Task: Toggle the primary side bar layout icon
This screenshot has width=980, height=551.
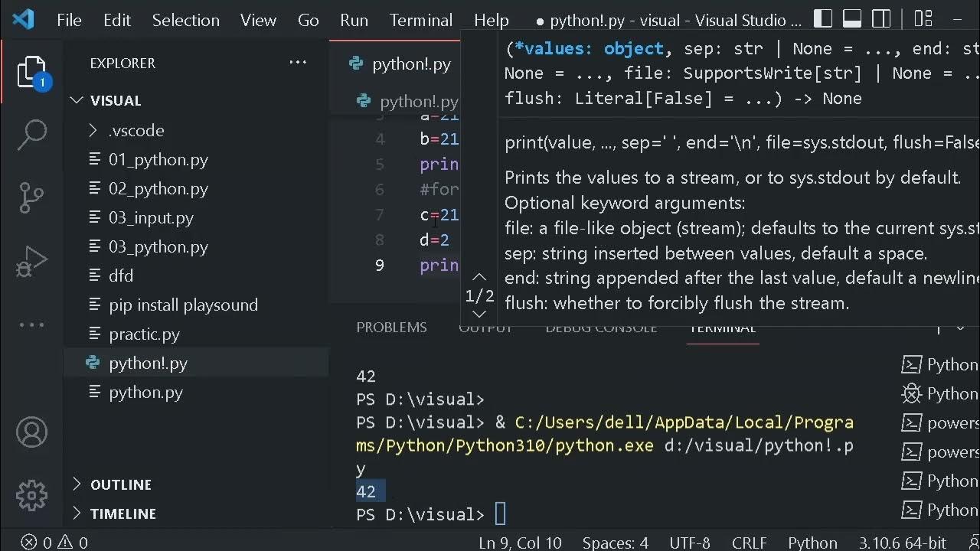Action: 823,19
